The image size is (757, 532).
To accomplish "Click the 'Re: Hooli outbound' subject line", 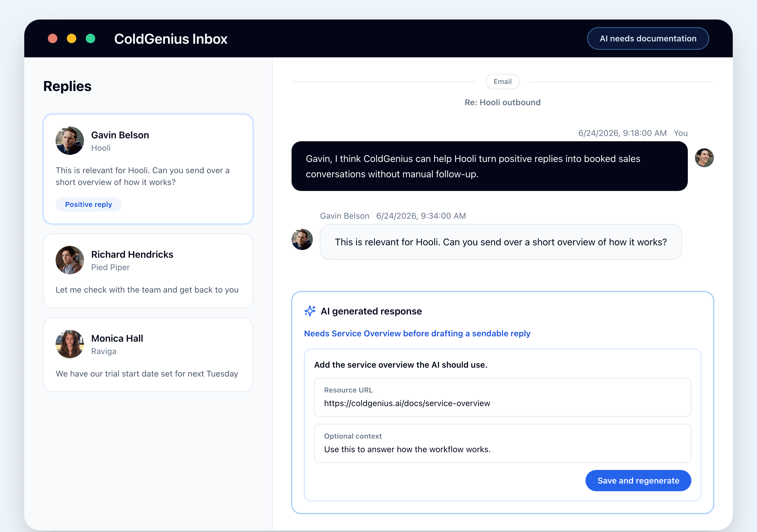I will [502, 103].
